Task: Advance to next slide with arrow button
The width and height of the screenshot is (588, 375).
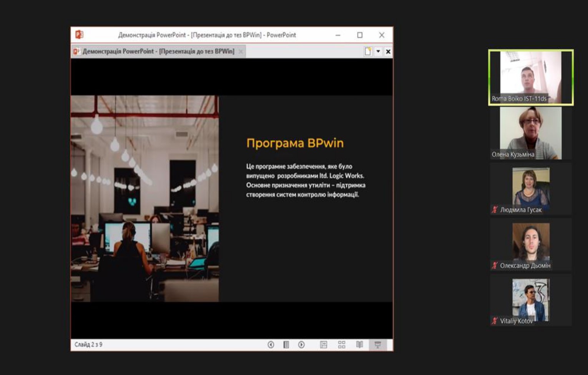Action: tap(301, 345)
